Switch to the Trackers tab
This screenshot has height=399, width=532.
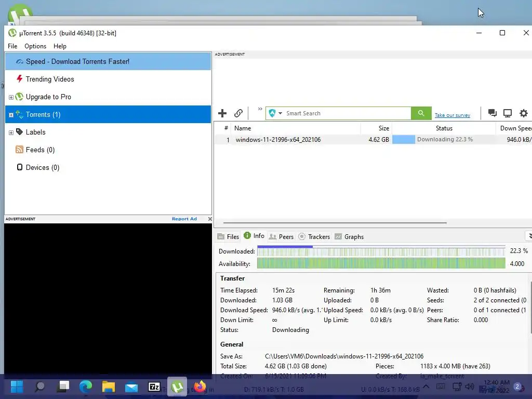[314, 237]
